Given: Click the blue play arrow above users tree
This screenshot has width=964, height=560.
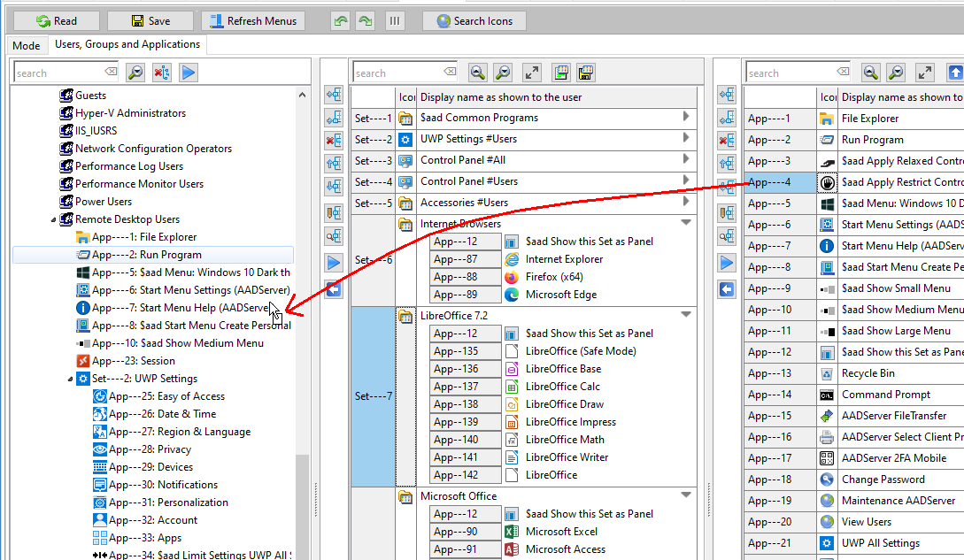Looking at the screenshot, I should 189,73.
